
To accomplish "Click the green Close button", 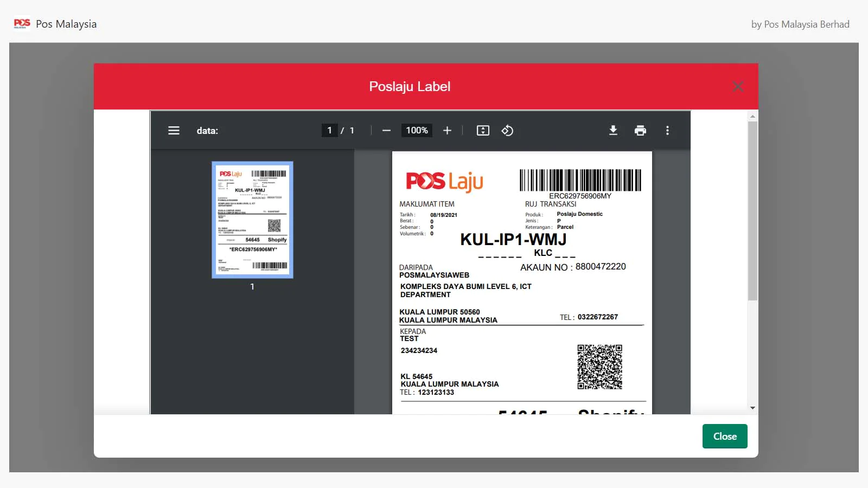I will pyautogui.click(x=725, y=436).
